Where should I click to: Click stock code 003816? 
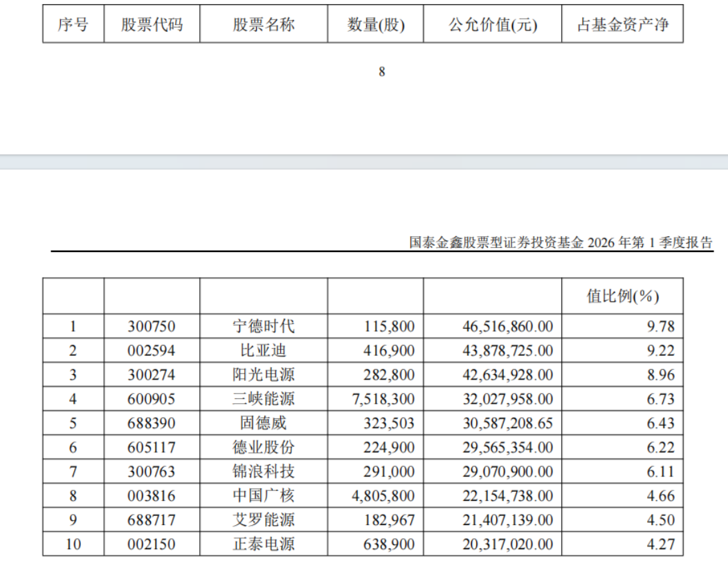[152, 495]
